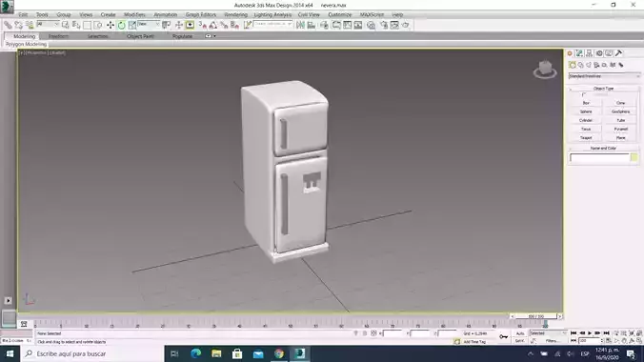This screenshot has height=362, width=644.
Task: Click the Set Keys key icon
Action: (x=504, y=337)
